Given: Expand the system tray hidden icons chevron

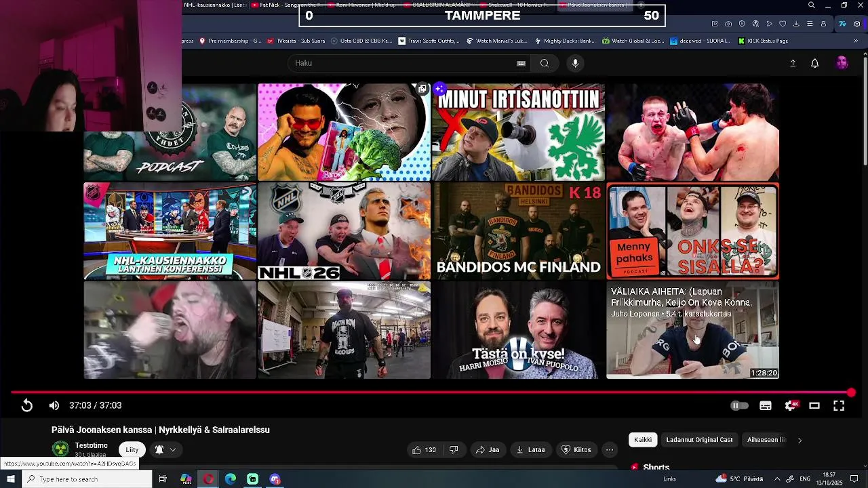Looking at the screenshot, I should 777,479.
